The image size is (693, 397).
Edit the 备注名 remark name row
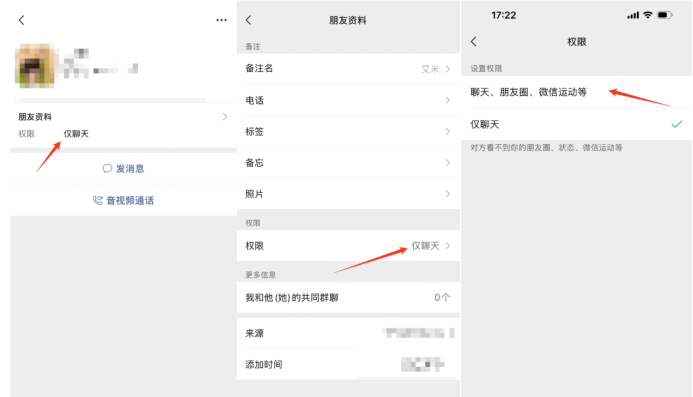point(348,69)
